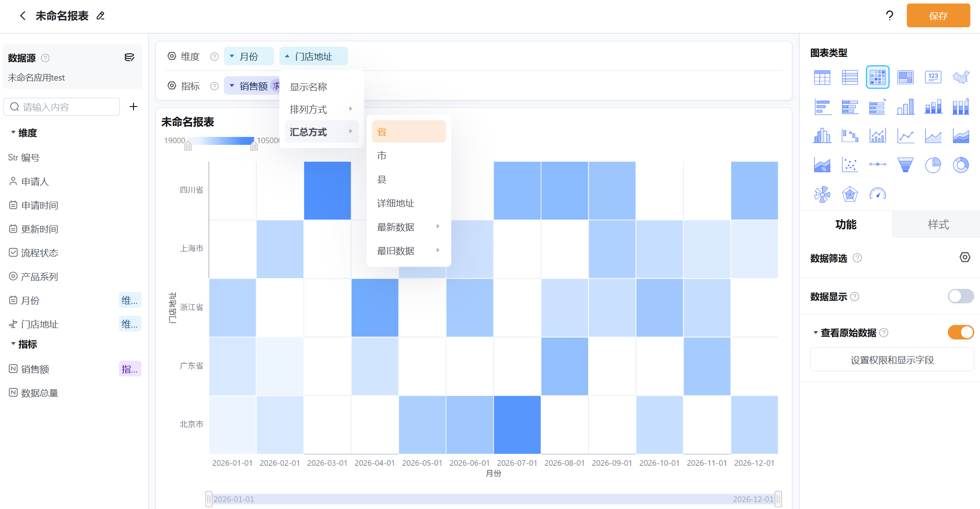980x509 pixels.
Task: Expand the 最新数据 submenu
Action: (x=409, y=227)
